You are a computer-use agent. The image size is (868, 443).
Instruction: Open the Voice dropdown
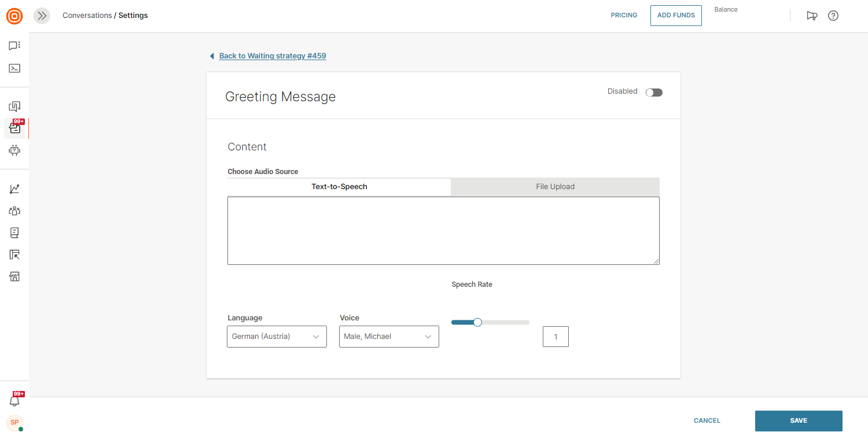pyautogui.click(x=389, y=337)
